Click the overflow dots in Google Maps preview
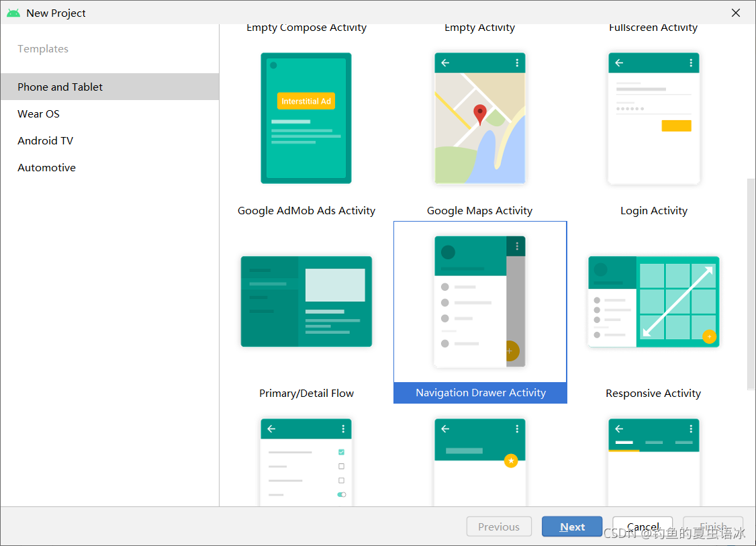The image size is (756, 546). [517, 62]
